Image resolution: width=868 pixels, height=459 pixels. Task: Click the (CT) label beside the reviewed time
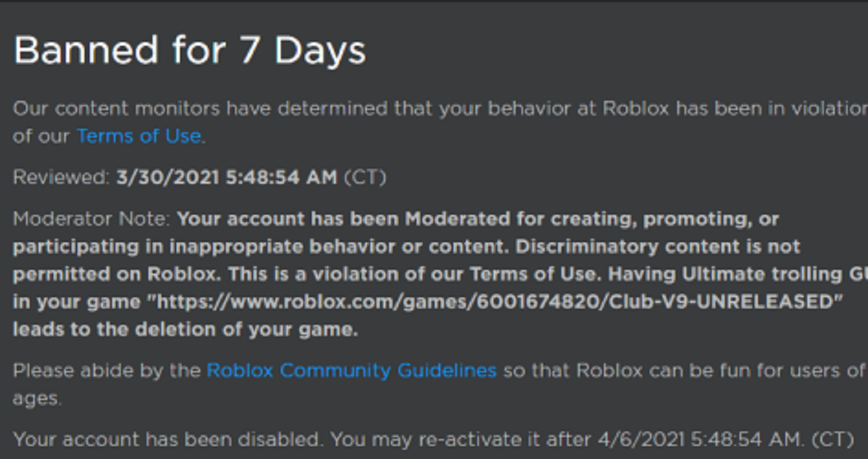[x=365, y=177]
